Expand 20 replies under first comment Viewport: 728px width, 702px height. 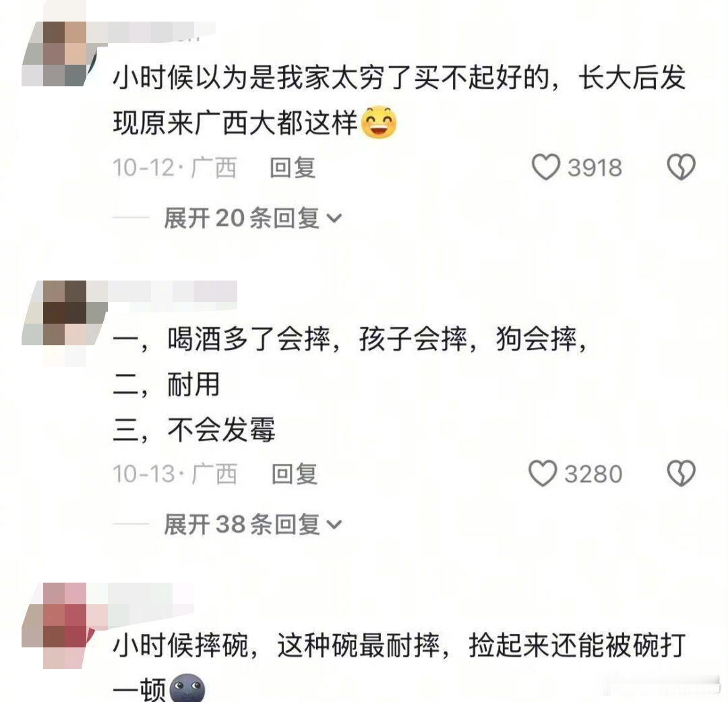tap(253, 218)
